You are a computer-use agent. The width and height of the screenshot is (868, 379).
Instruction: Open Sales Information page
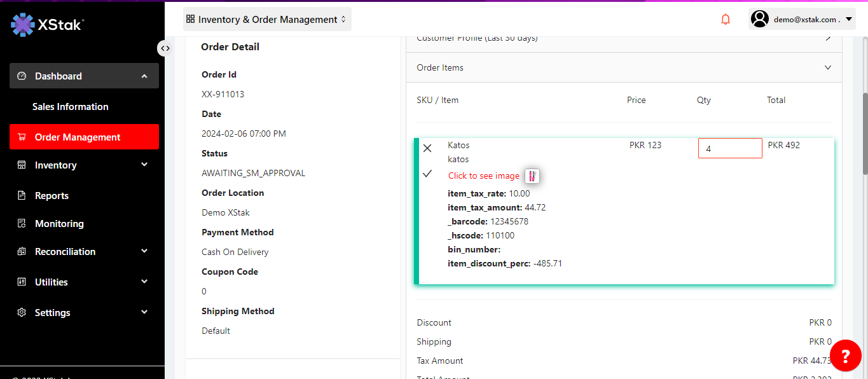point(71,107)
